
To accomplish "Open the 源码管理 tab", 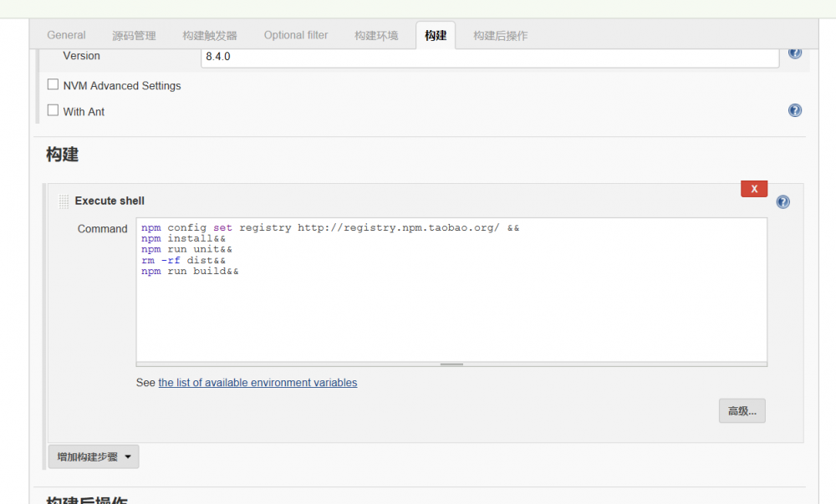I will (x=134, y=35).
